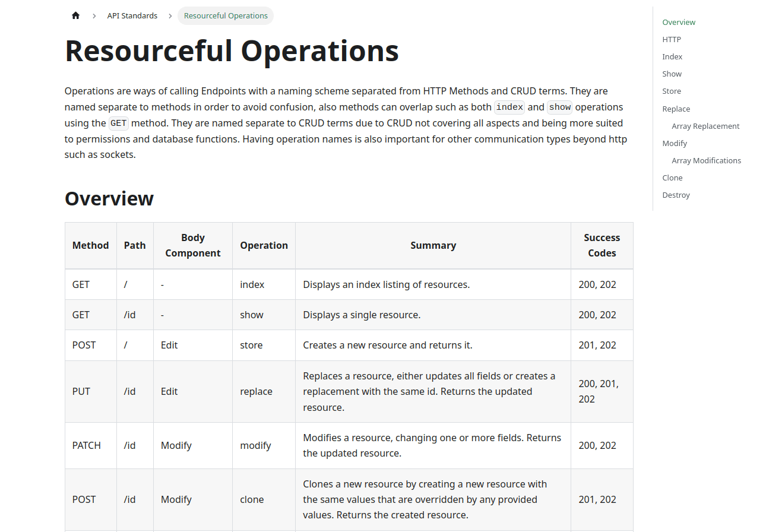Open the Store section from the sidebar
766x532 pixels.
click(x=671, y=91)
